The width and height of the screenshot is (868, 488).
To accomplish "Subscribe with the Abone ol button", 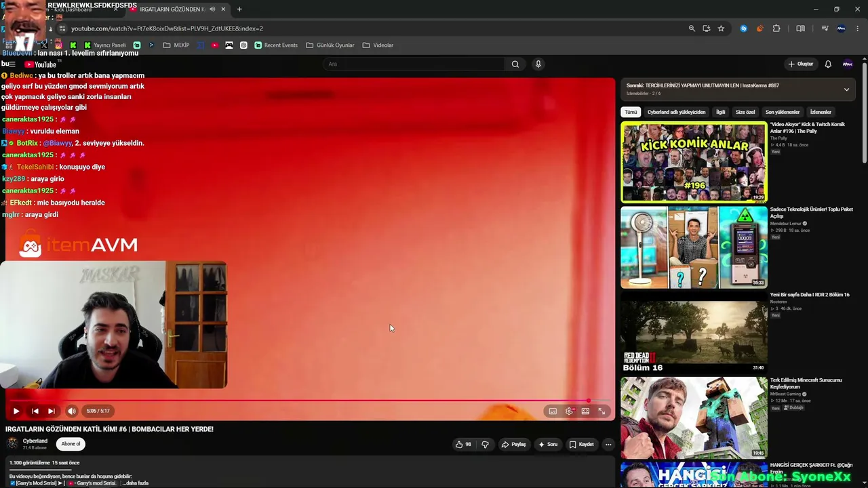I will pos(71,444).
